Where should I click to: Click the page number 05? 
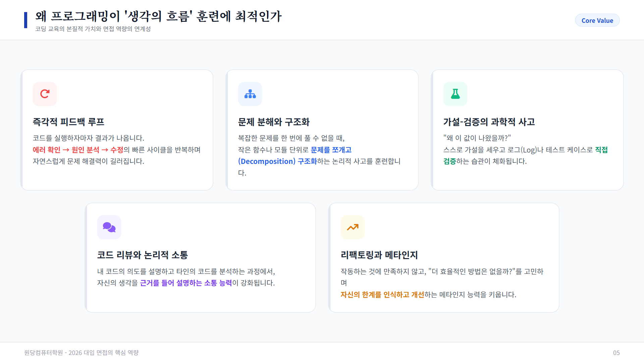[x=616, y=353]
